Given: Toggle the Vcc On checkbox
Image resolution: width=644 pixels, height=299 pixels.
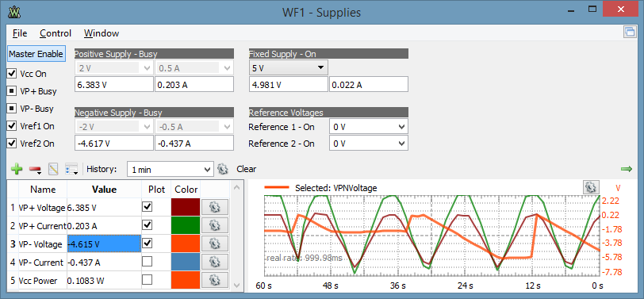Looking at the screenshot, I should coord(12,74).
